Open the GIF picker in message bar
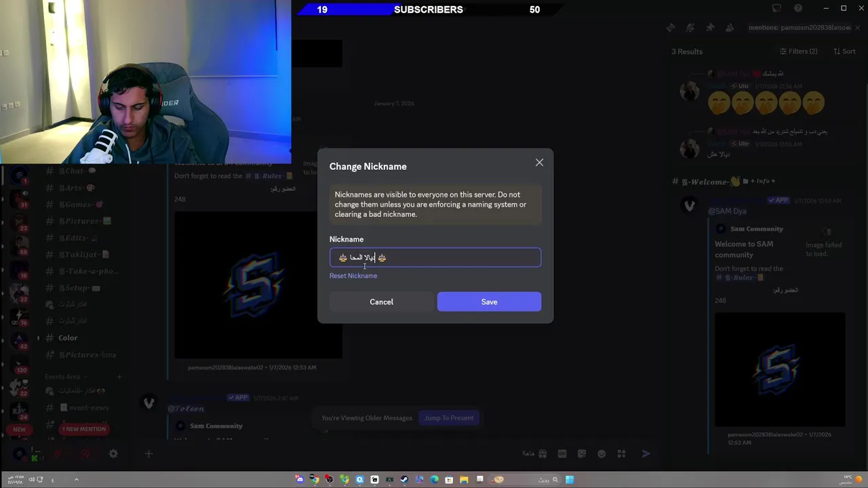This screenshot has width=868, height=488. [x=562, y=454]
